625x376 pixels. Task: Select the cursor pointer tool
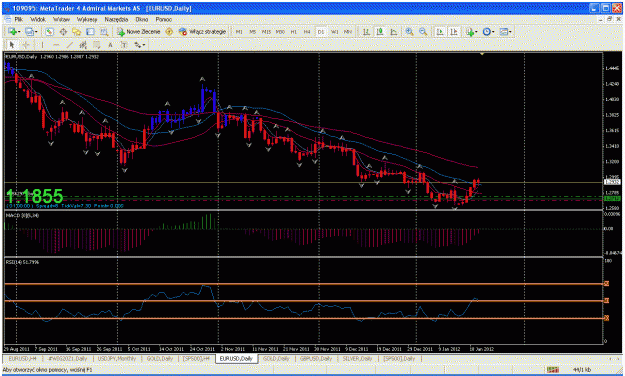[12, 45]
